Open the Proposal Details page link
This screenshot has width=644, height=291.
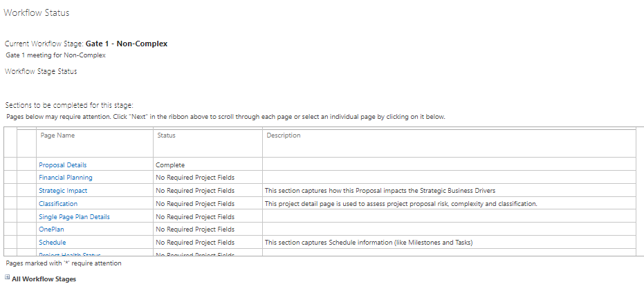(63, 165)
